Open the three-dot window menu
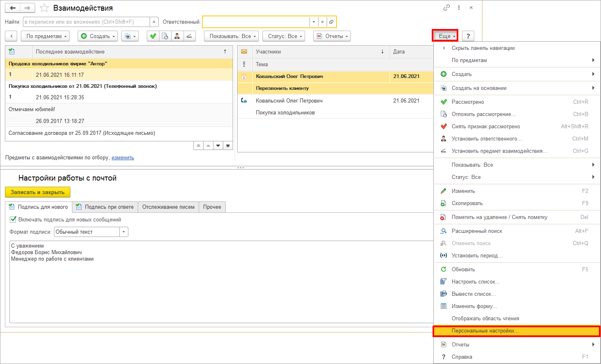This screenshot has height=364, width=601. (459, 8)
